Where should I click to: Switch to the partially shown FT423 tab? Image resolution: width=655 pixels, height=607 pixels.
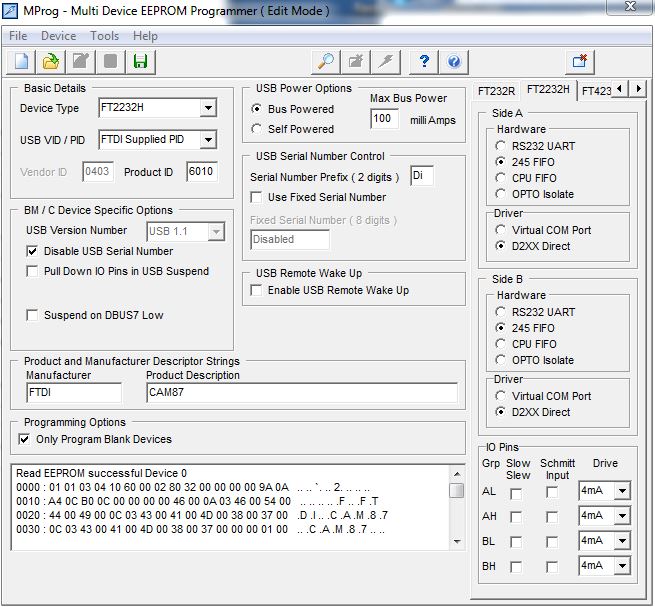(596, 91)
